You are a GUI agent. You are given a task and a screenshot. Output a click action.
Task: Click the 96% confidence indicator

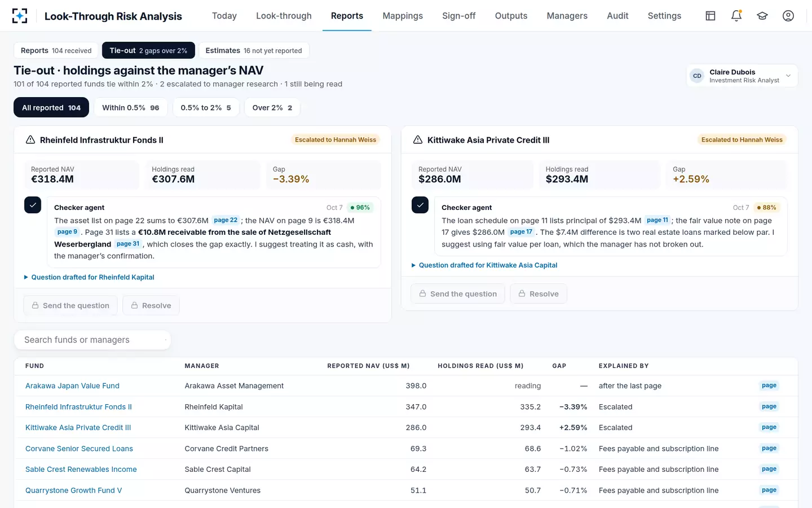click(x=360, y=208)
